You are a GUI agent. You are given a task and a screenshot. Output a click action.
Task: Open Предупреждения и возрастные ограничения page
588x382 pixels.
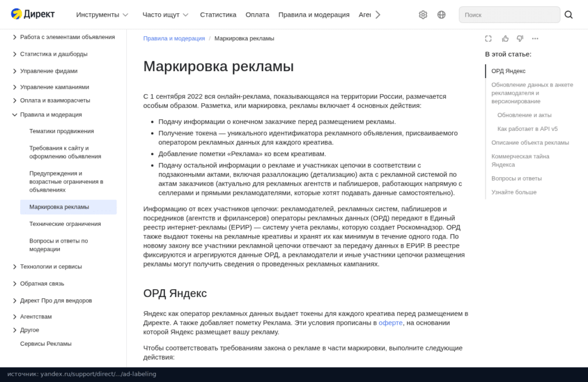(67, 182)
